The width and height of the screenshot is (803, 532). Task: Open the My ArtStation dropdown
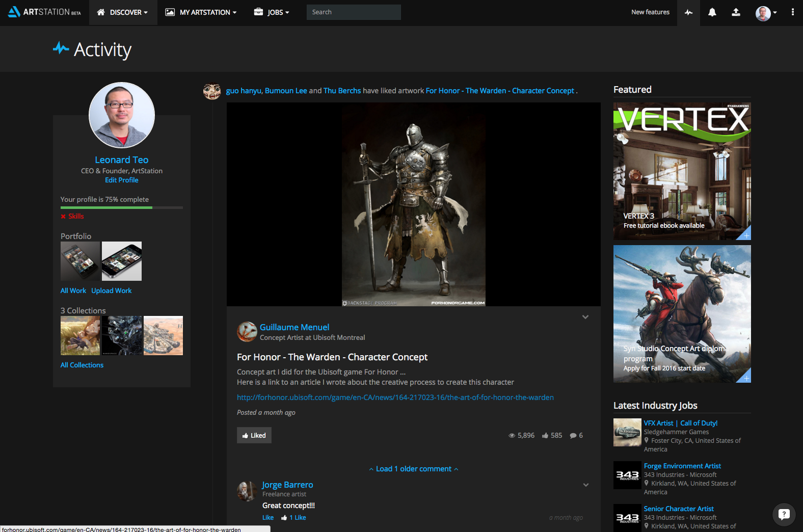[x=201, y=12]
